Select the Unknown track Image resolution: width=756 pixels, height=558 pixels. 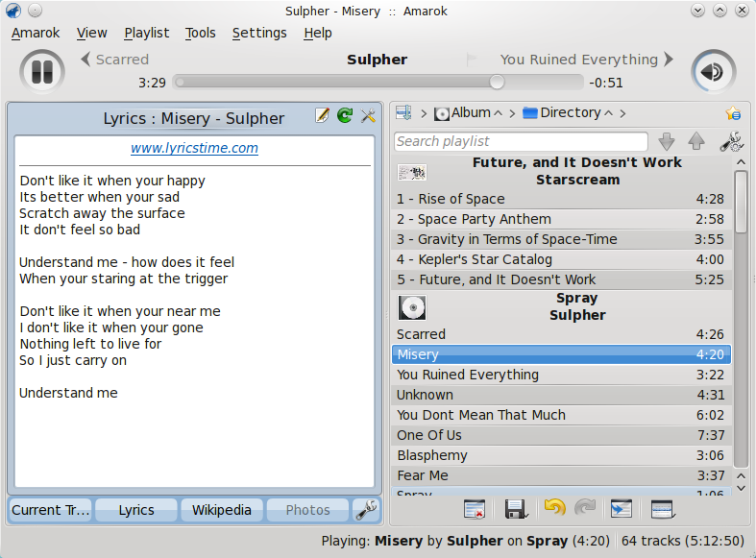(561, 395)
